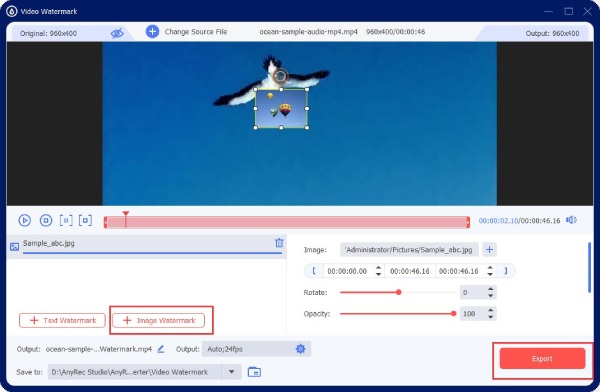This screenshot has width=600, height=392.
Task: Increase the Rotate value using the up arrow
Action: coord(491,289)
